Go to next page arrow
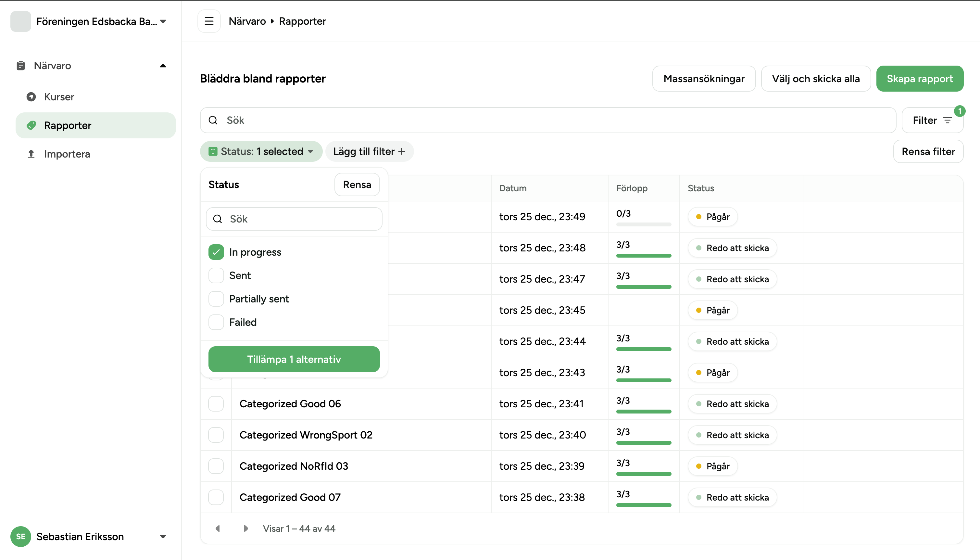The image size is (980, 560). [x=246, y=528]
